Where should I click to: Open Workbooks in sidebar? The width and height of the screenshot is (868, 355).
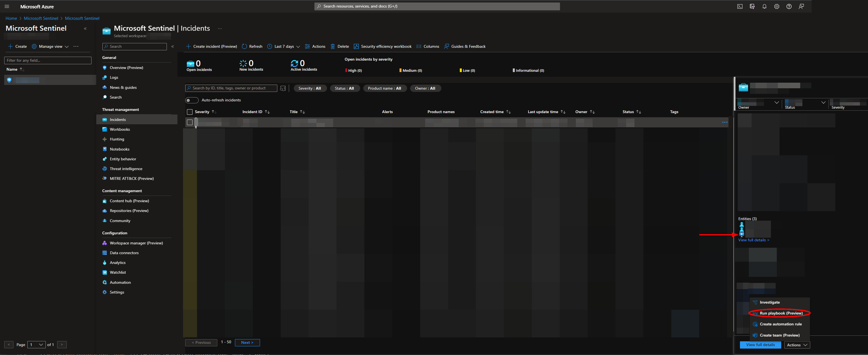pos(120,130)
